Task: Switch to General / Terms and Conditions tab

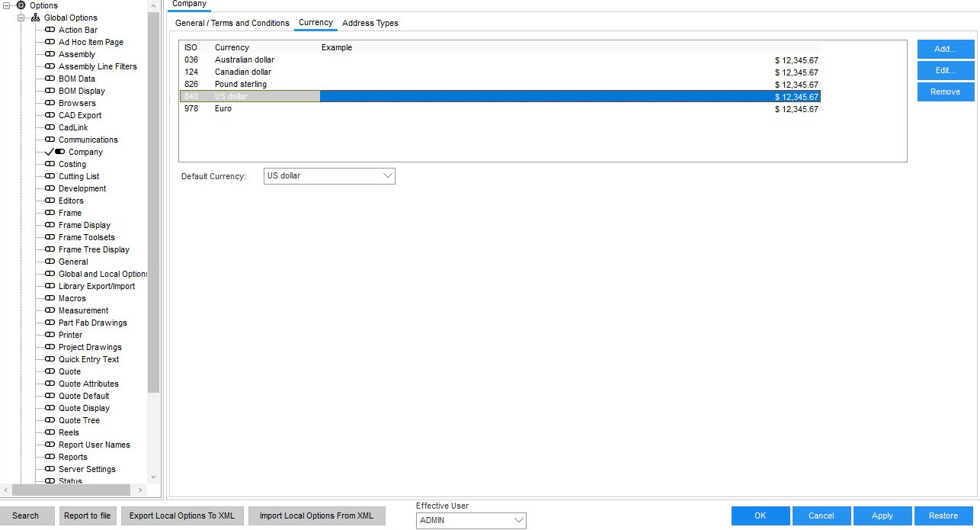Action: pyautogui.click(x=232, y=23)
